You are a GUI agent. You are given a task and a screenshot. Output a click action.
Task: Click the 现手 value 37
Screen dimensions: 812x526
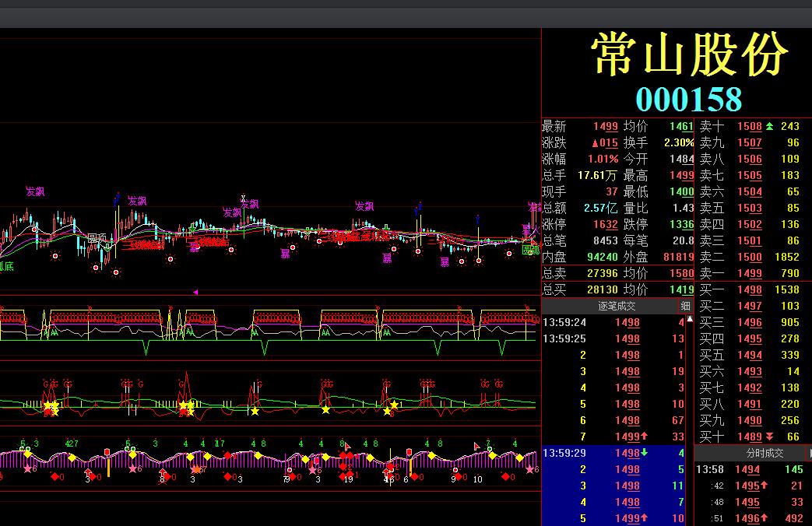click(612, 191)
